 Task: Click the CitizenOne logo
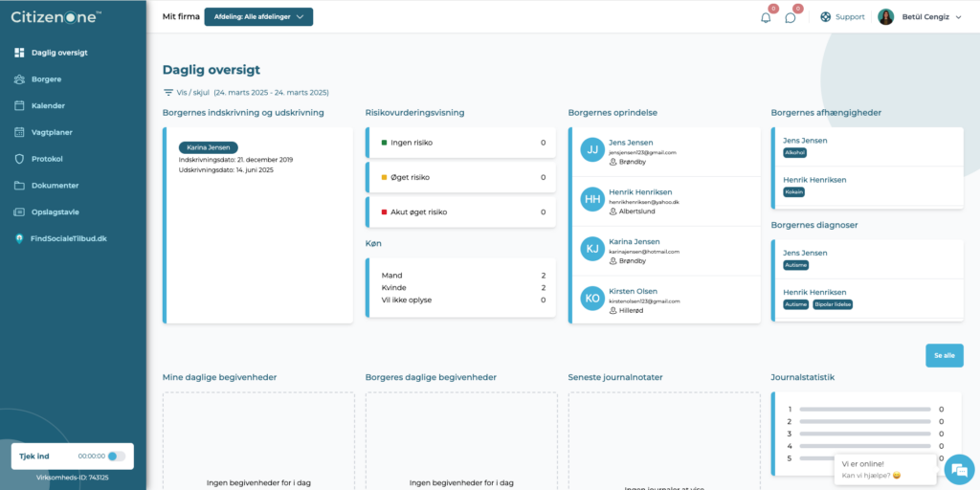click(x=56, y=17)
